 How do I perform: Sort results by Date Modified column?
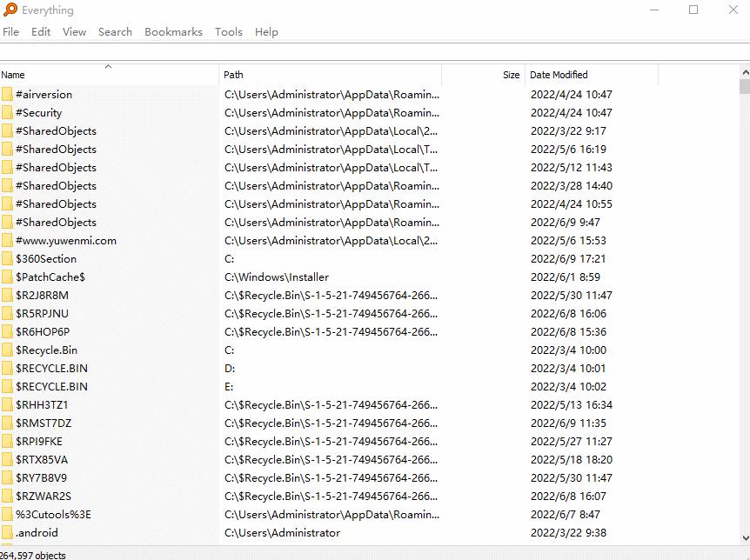point(559,75)
